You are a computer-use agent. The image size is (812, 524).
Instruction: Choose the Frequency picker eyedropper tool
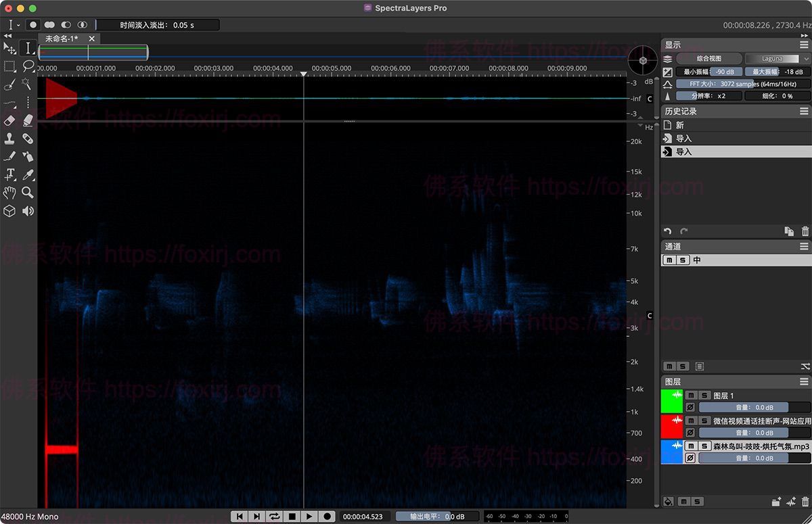coord(28,174)
